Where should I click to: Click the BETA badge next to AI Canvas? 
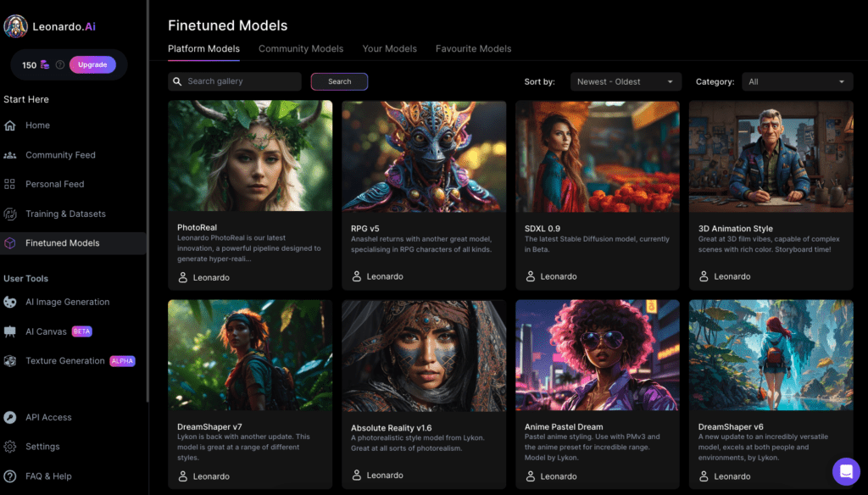tap(82, 331)
